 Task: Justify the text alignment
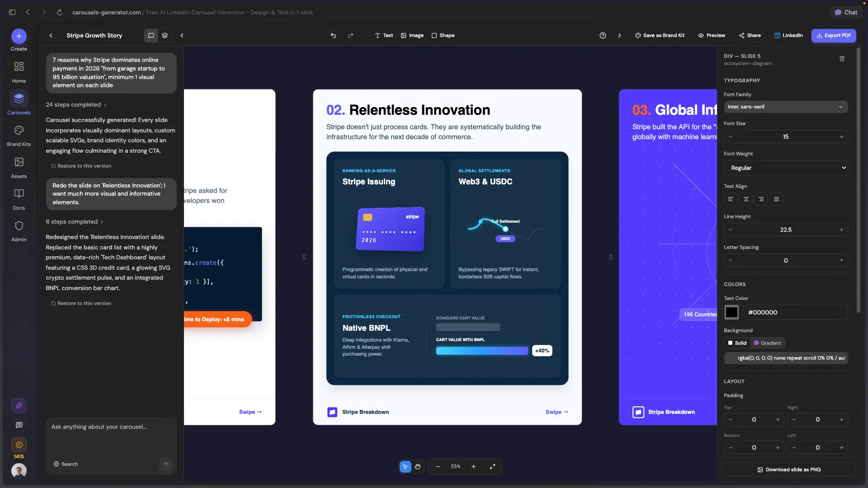(x=777, y=199)
